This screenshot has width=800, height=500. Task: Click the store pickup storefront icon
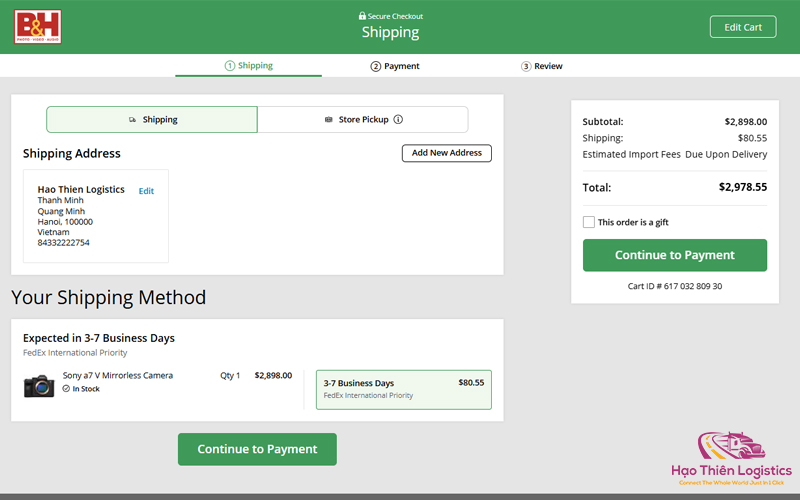pyautogui.click(x=329, y=120)
